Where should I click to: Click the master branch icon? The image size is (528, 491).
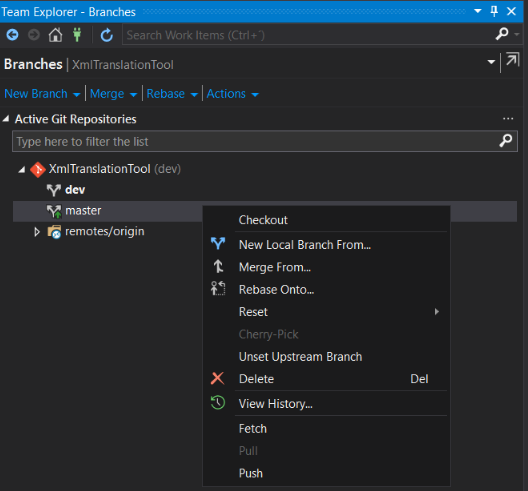click(54, 211)
